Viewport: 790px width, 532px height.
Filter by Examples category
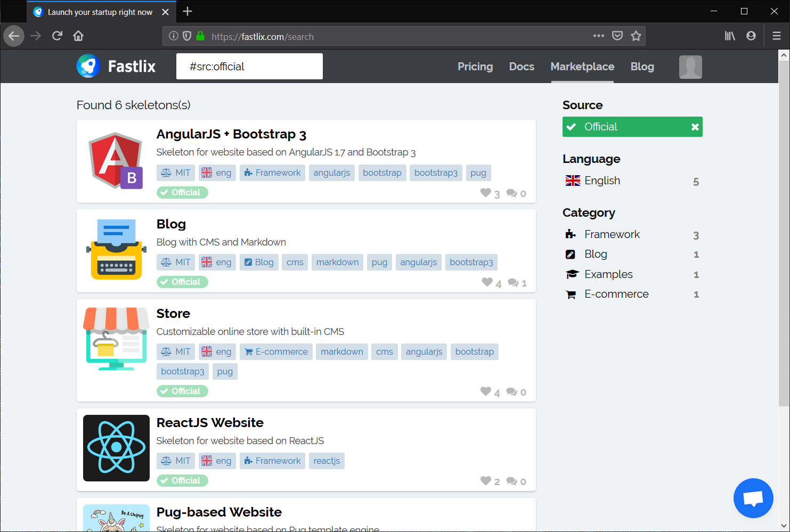(632, 275)
